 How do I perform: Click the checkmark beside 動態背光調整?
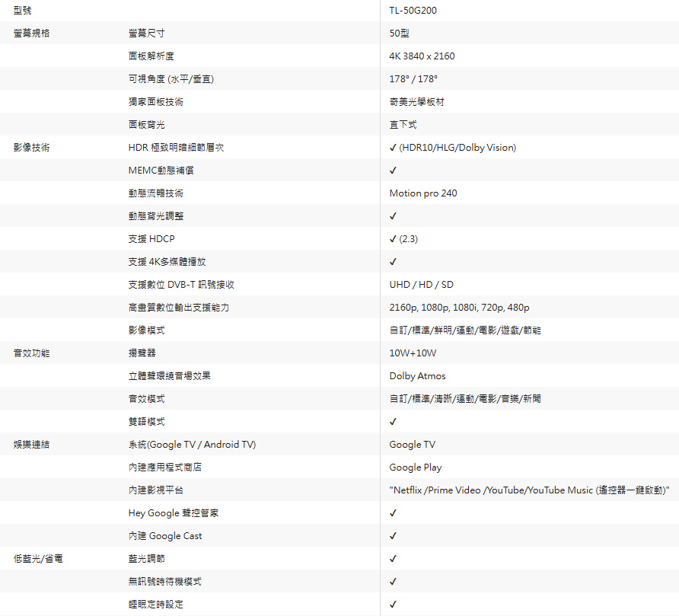pyautogui.click(x=393, y=216)
